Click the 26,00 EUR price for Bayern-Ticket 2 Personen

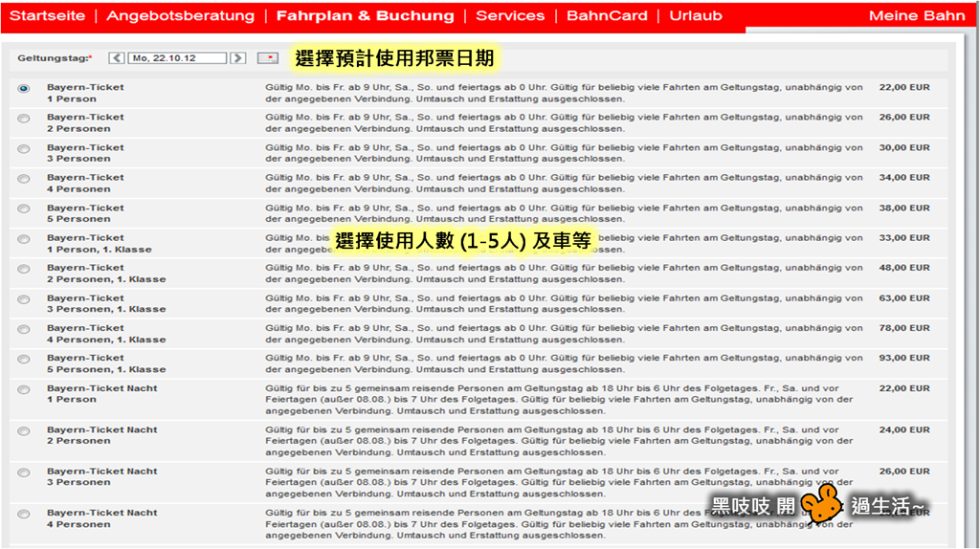[x=904, y=118]
